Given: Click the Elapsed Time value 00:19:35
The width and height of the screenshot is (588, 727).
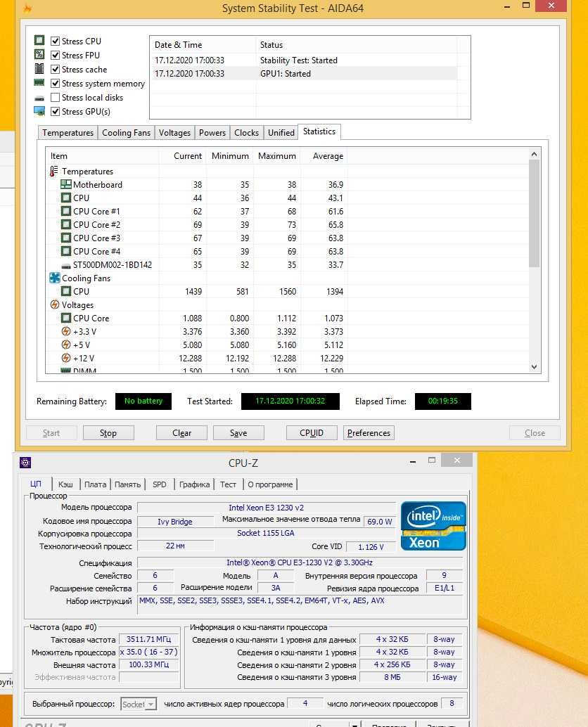Looking at the screenshot, I should 443,401.
